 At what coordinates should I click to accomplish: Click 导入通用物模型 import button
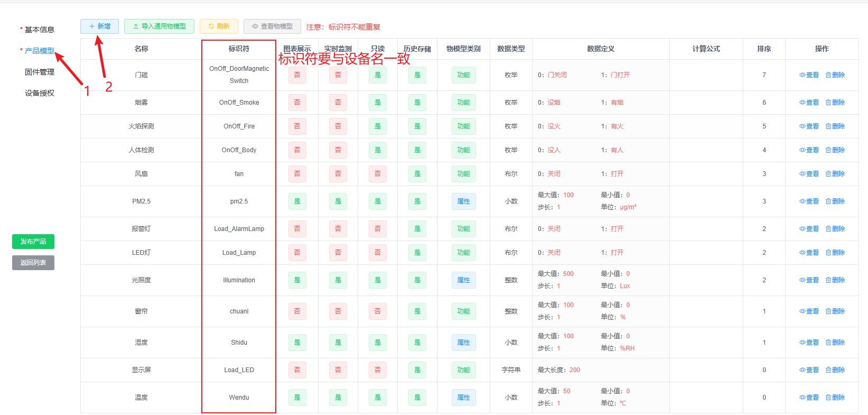159,26
